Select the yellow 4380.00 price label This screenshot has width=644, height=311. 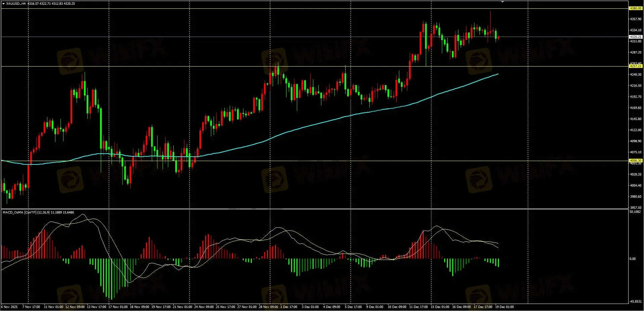pos(635,8)
